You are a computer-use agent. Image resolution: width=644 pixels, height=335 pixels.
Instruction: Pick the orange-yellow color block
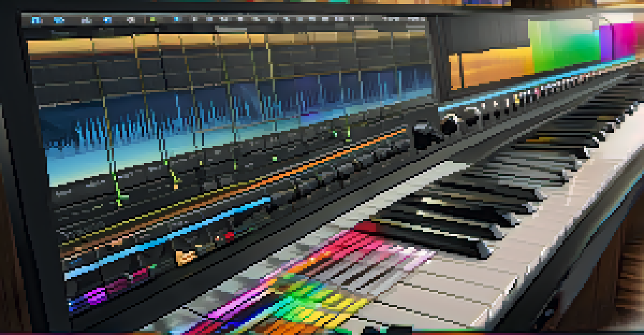click(x=491, y=67)
